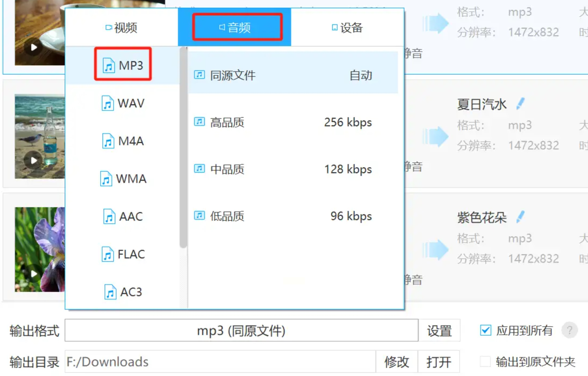Click the 修改 output directory button

point(397,362)
